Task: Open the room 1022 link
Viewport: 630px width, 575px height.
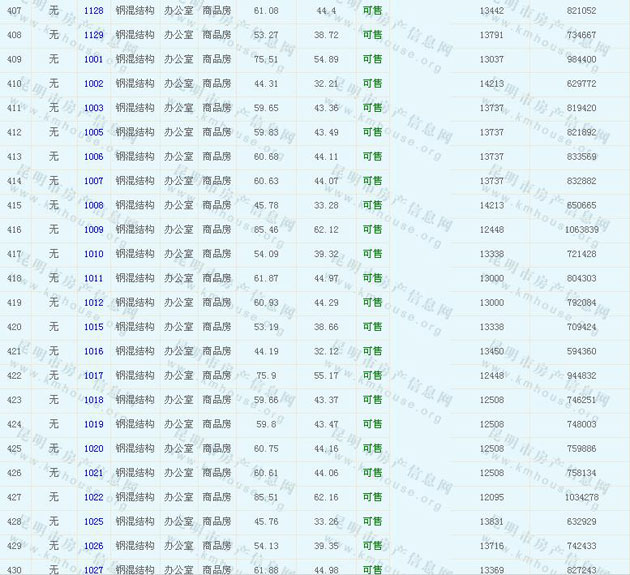Action: (93, 497)
